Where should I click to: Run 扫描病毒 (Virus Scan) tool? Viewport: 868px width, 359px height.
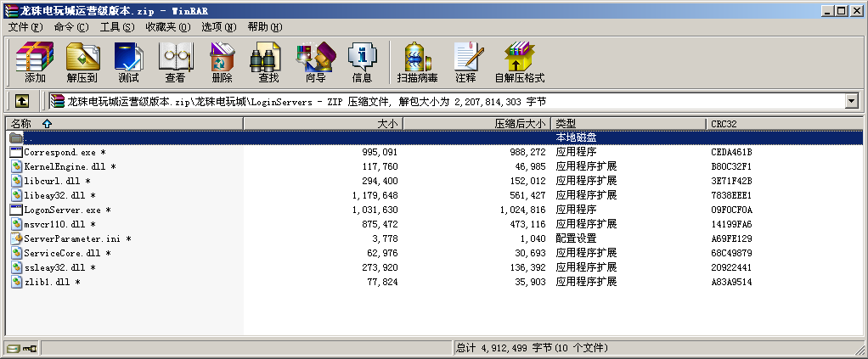click(417, 63)
